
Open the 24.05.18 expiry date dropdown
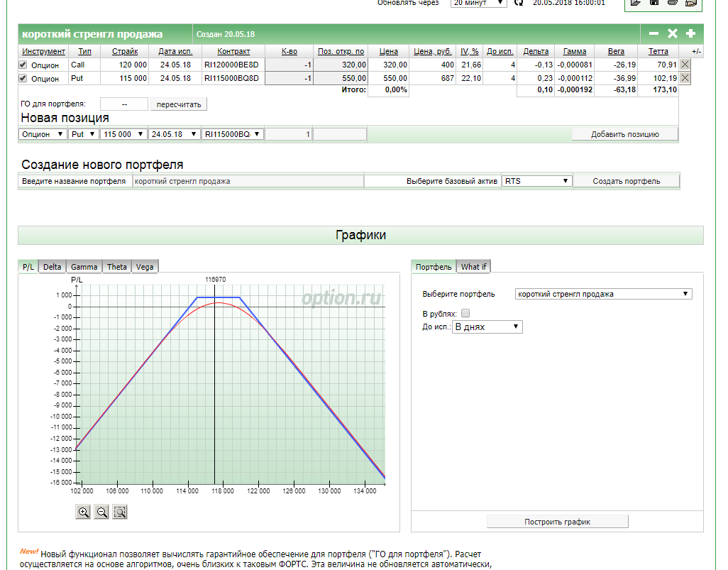[x=174, y=134]
